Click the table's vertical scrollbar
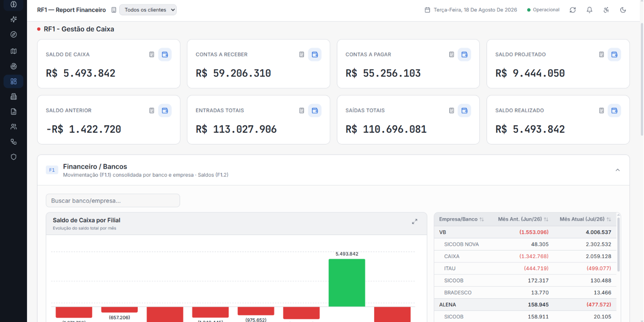 click(619, 244)
